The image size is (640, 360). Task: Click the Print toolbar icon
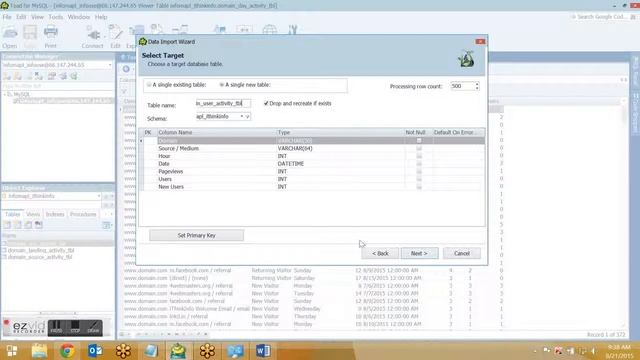click(51, 37)
